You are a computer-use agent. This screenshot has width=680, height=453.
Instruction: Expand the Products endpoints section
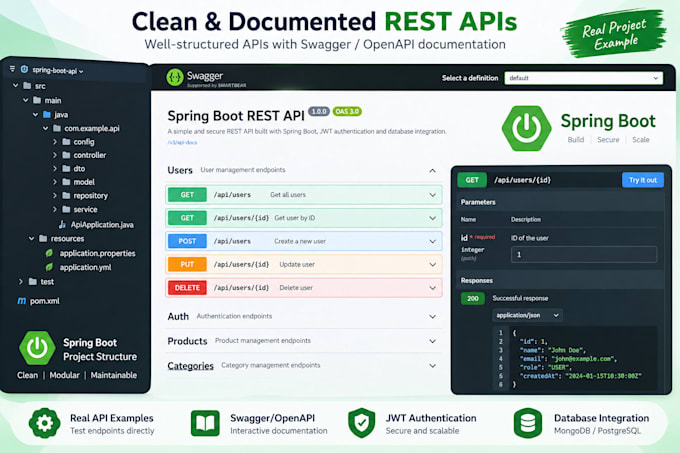432,341
